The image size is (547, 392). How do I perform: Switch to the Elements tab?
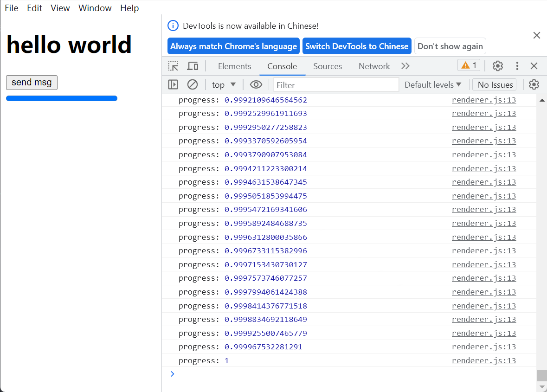(234, 66)
